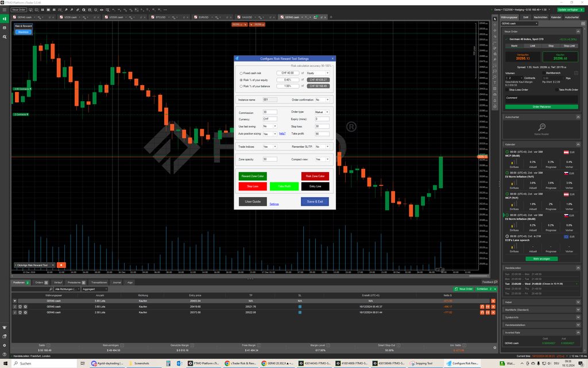This screenshot has height=368, width=588.
Task: Click the Maximize button in Risk & Reward panel
Action: coord(23,32)
